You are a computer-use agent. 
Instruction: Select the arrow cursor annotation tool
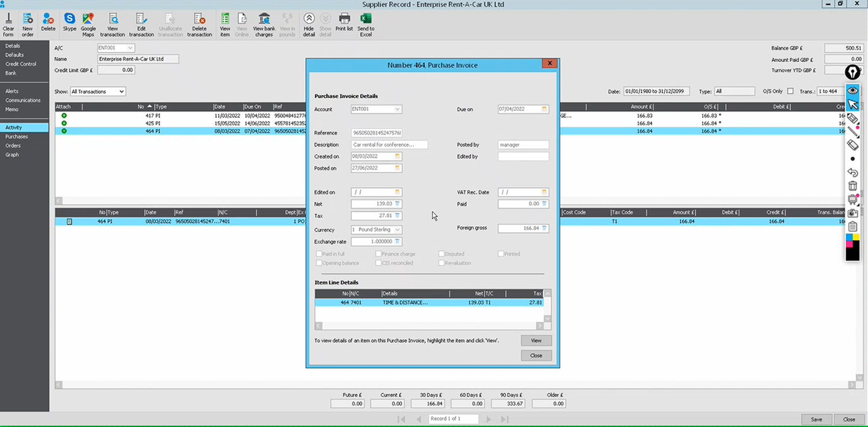[x=852, y=104]
